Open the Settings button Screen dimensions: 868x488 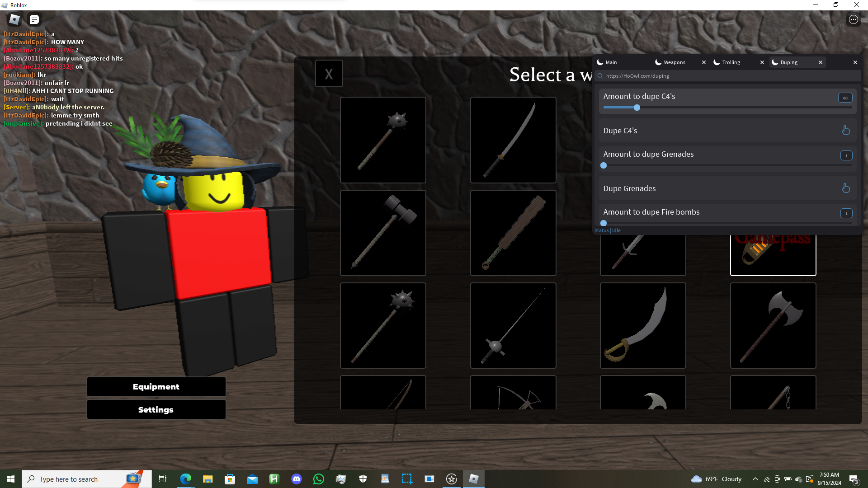point(156,410)
